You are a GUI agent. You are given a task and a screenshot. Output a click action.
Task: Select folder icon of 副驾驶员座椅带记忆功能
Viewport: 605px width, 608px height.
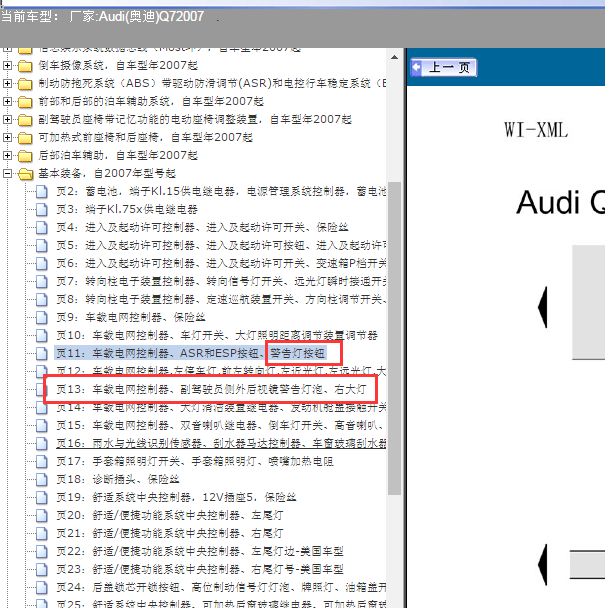click(x=25, y=120)
